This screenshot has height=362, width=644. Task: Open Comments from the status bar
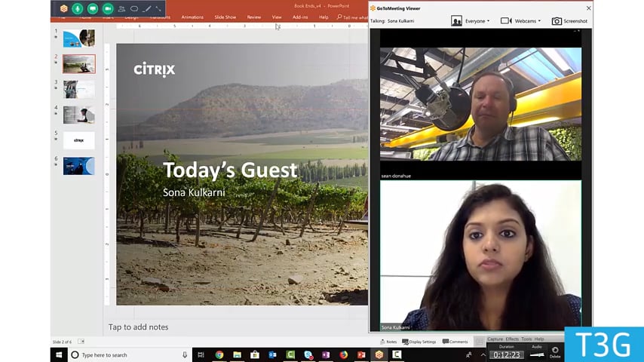(455, 342)
